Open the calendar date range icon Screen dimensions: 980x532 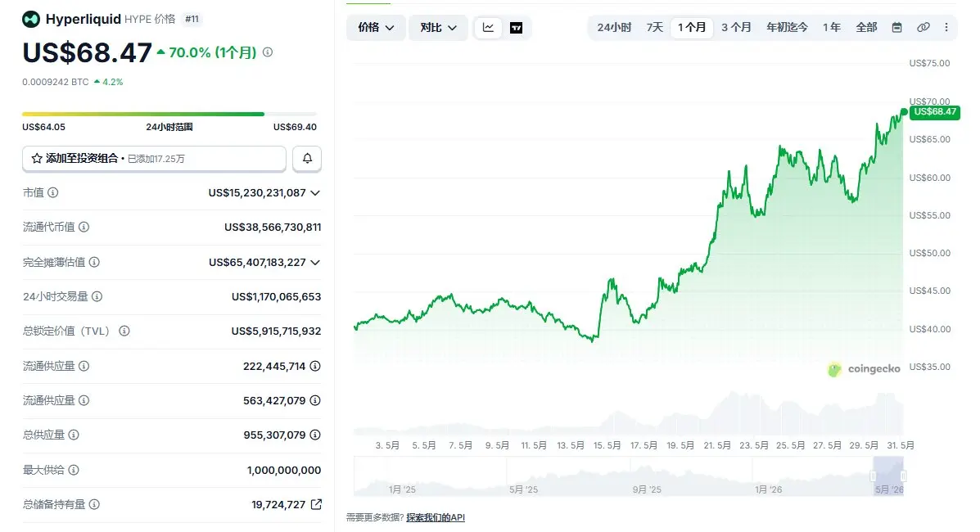click(896, 28)
